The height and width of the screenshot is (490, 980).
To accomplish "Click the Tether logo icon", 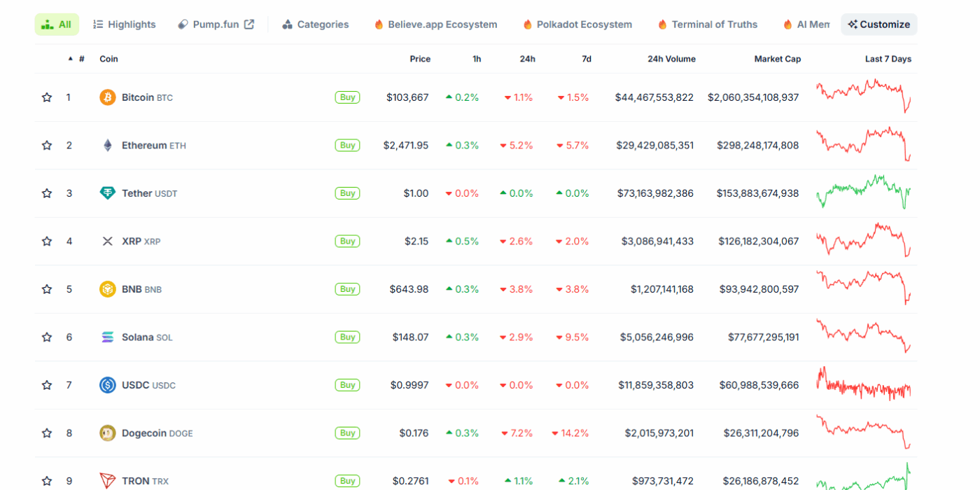I will tap(107, 193).
